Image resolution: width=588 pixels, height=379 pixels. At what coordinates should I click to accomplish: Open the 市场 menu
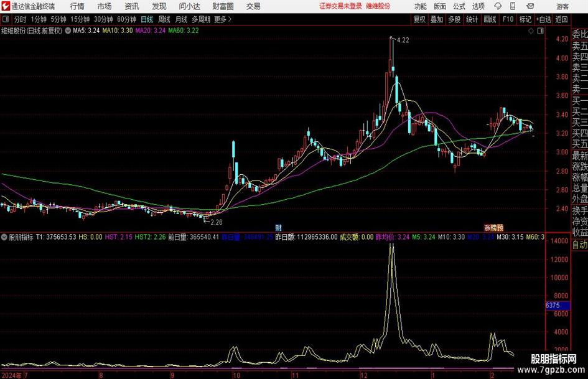(x=105, y=6)
